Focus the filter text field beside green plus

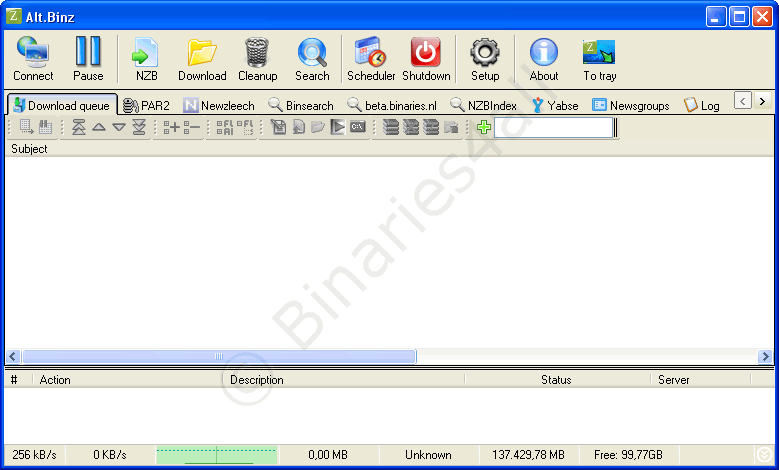click(553, 128)
